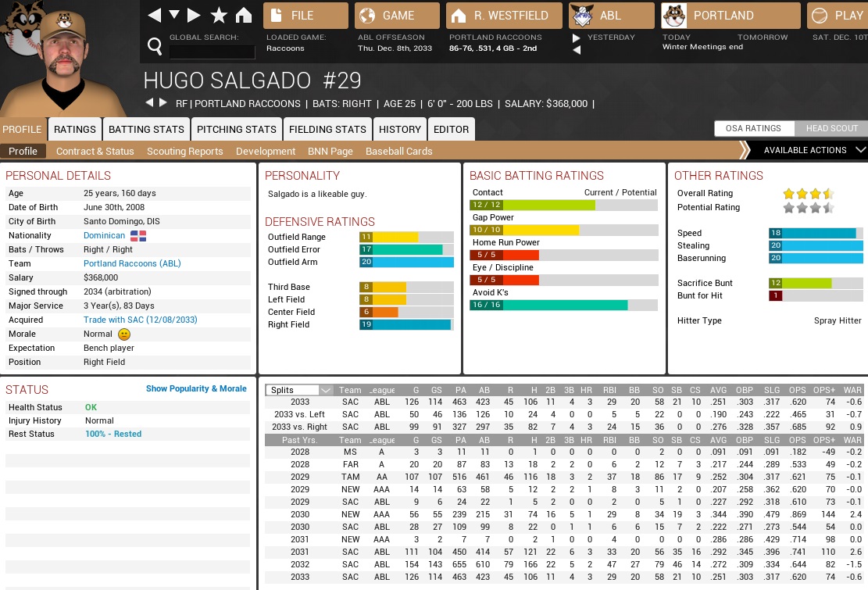This screenshot has height=590, width=868.
Task: Select the Scouting Reports subtab
Action: tap(184, 152)
